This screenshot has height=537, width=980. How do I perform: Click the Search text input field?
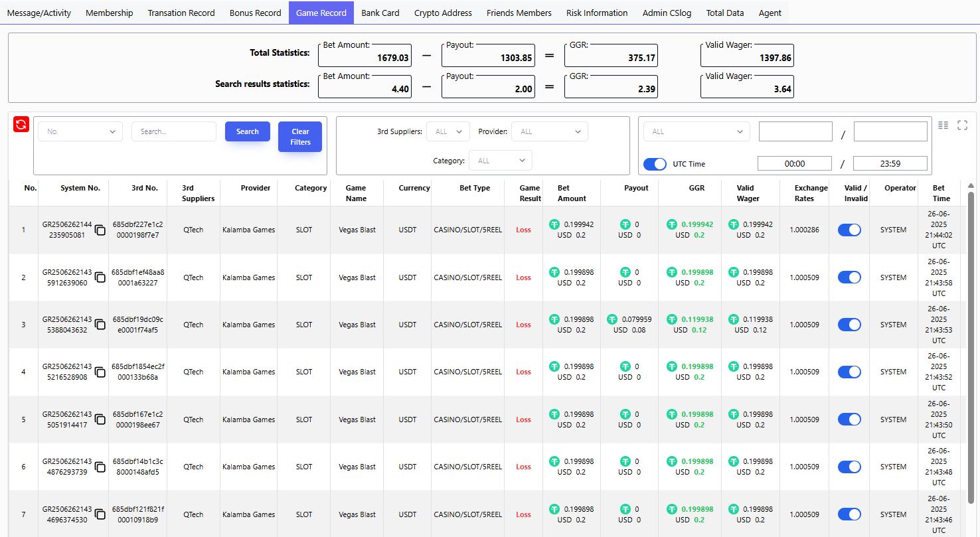tap(173, 131)
